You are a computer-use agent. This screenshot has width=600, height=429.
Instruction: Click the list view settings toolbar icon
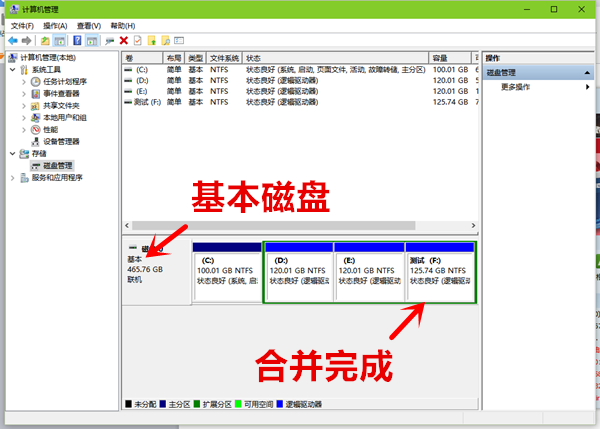pyautogui.click(x=179, y=41)
